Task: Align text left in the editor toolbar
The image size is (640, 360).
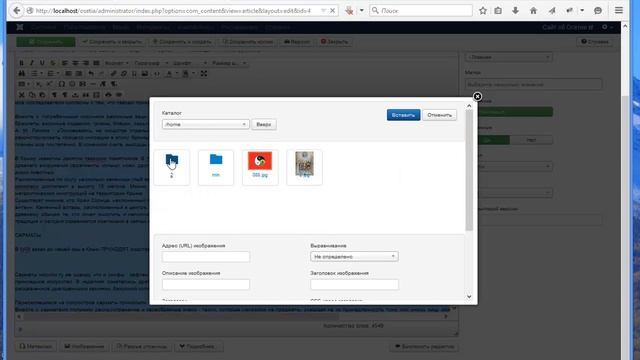Action: click(65, 63)
